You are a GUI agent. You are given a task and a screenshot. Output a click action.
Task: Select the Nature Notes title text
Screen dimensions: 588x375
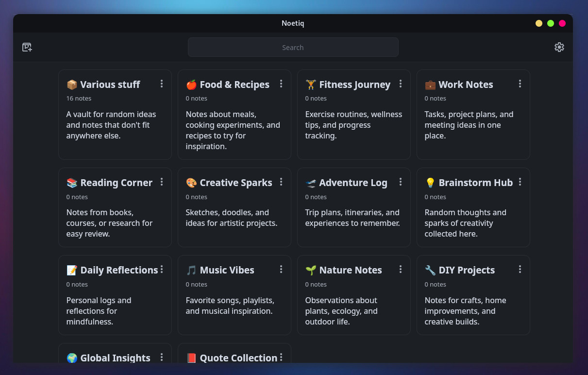(351, 270)
